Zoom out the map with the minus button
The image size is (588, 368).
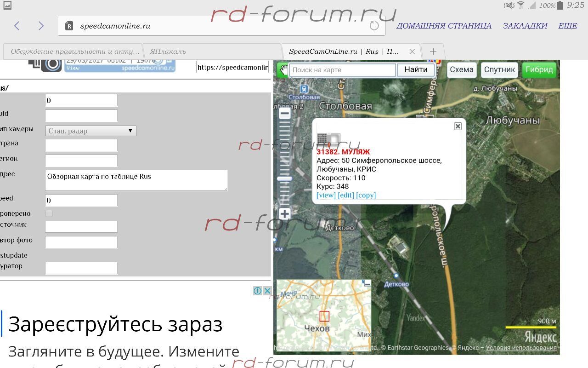pyautogui.click(x=285, y=114)
